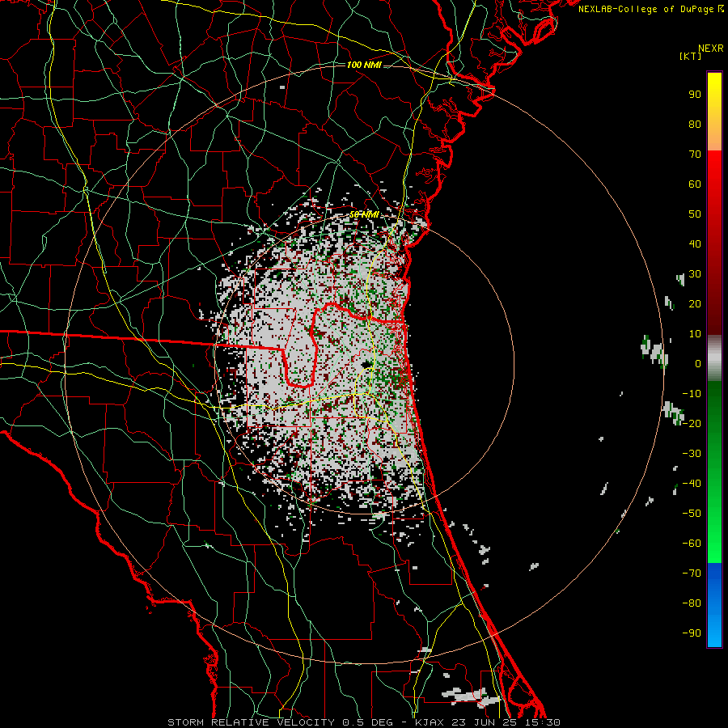This screenshot has height=728, width=728.
Task: Click the -90 value on the velocity scale
Action: pos(692,633)
